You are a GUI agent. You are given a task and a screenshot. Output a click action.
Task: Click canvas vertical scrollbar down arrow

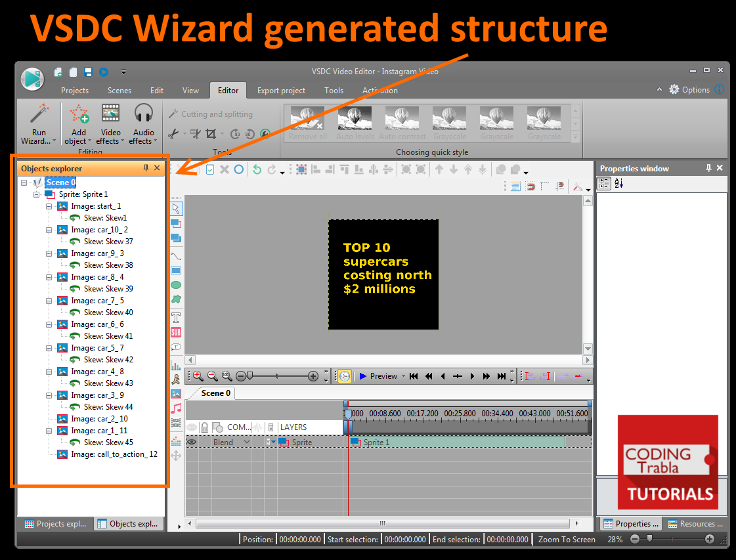(x=588, y=349)
